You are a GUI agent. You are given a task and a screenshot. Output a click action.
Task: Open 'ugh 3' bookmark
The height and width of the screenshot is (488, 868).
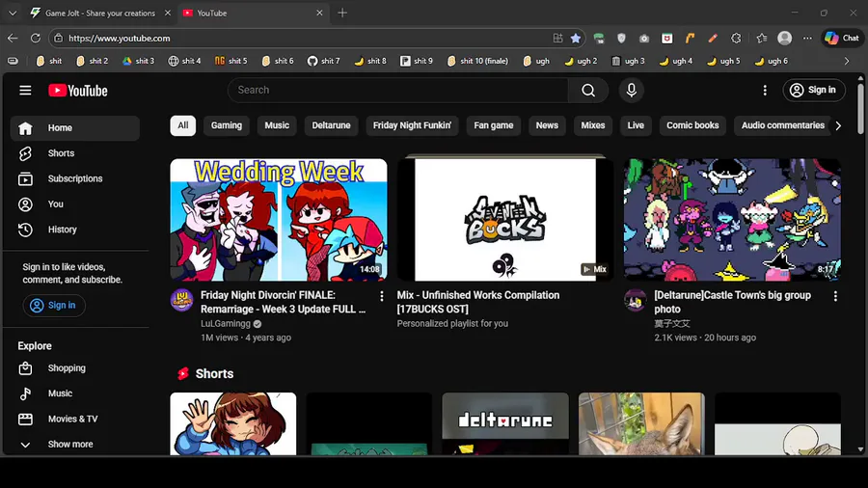coord(628,62)
